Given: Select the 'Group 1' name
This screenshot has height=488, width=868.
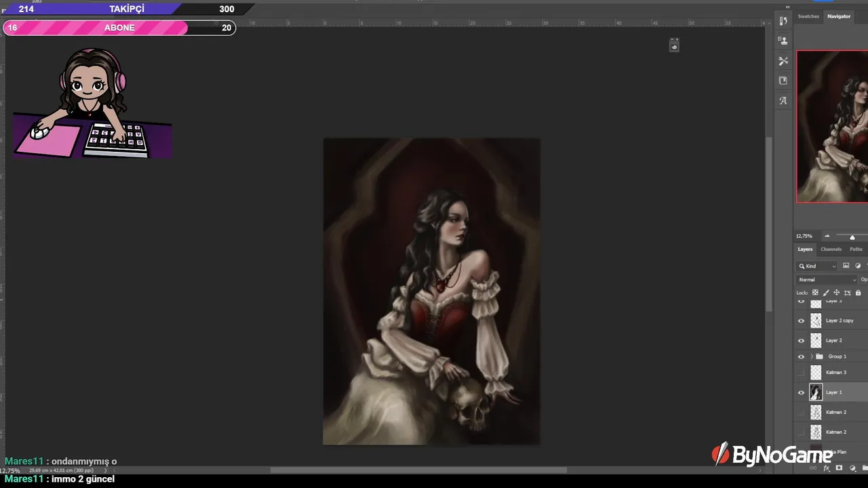Looking at the screenshot, I should 837,357.
